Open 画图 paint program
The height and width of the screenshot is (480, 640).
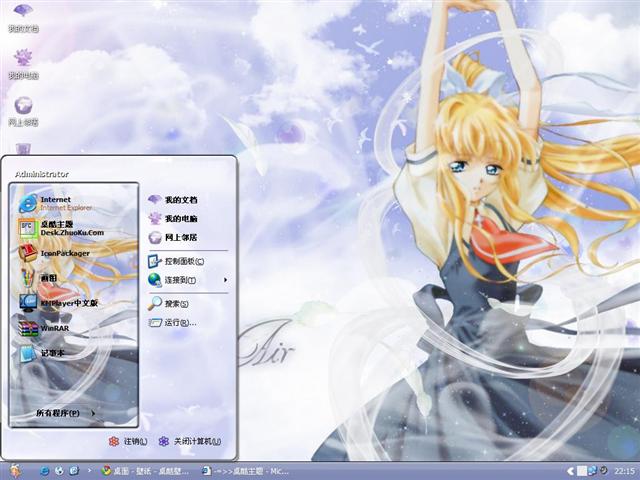point(39,278)
